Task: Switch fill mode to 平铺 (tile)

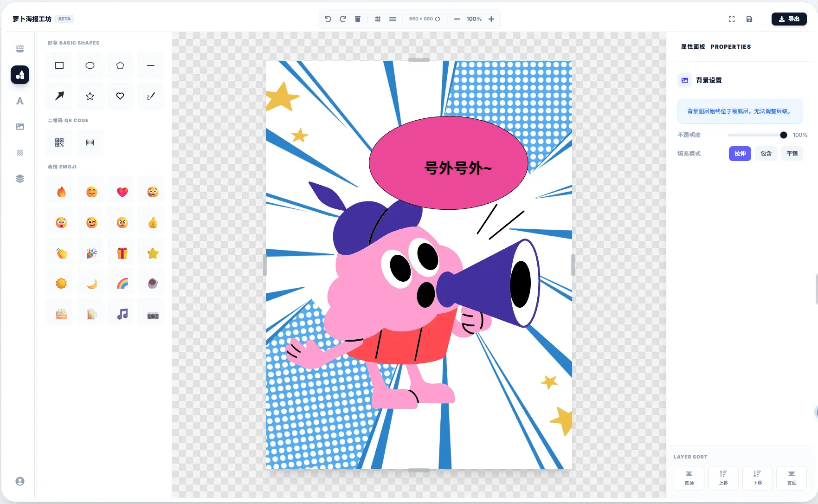Action: [x=792, y=154]
